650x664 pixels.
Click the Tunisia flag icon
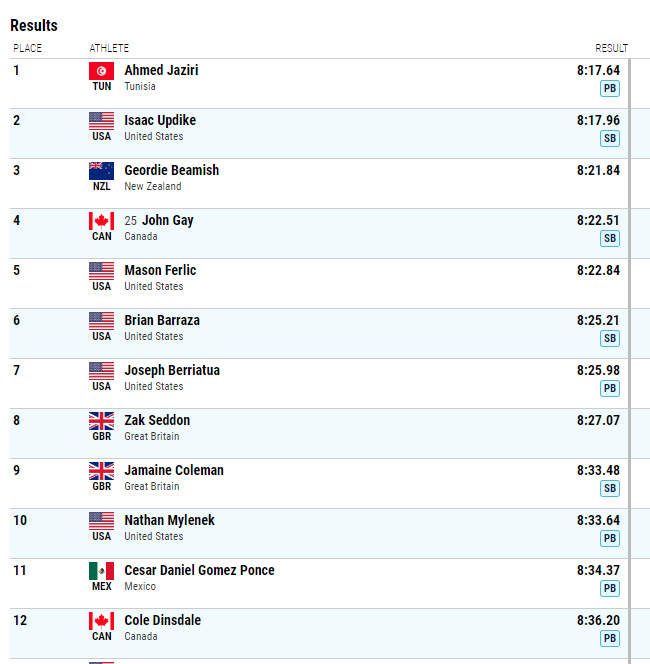pos(101,71)
